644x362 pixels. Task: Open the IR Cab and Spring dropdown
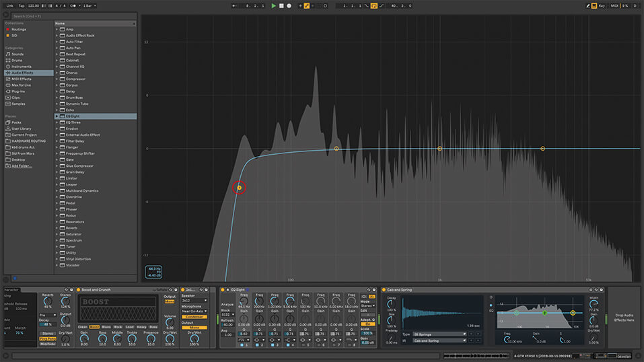439,340
